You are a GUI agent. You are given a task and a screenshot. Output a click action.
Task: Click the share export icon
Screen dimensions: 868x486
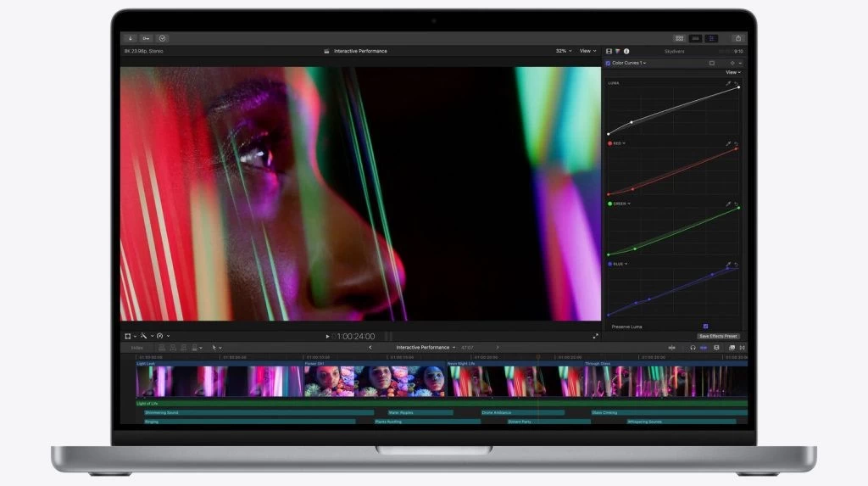(x=737, y=38)
